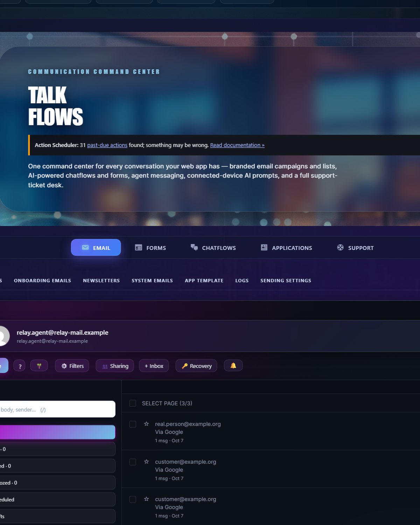Toggle the Select Page (3/3) checkbox
The height and width of the screenshot is (525, 420).
133,403
